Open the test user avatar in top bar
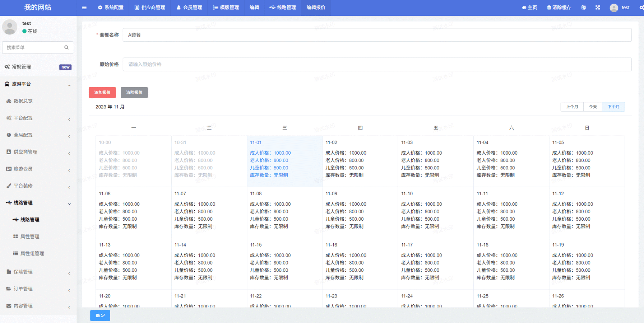644x323 pixels. point(614,8)
